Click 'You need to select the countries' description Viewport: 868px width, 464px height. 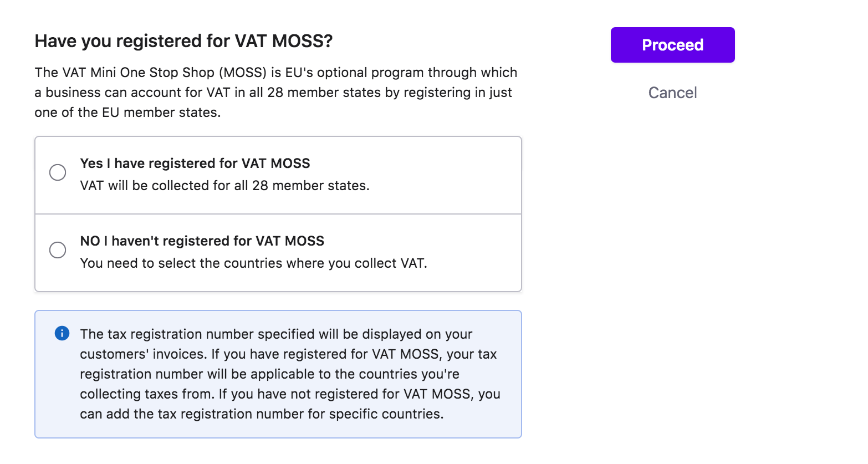pos(253,263)
